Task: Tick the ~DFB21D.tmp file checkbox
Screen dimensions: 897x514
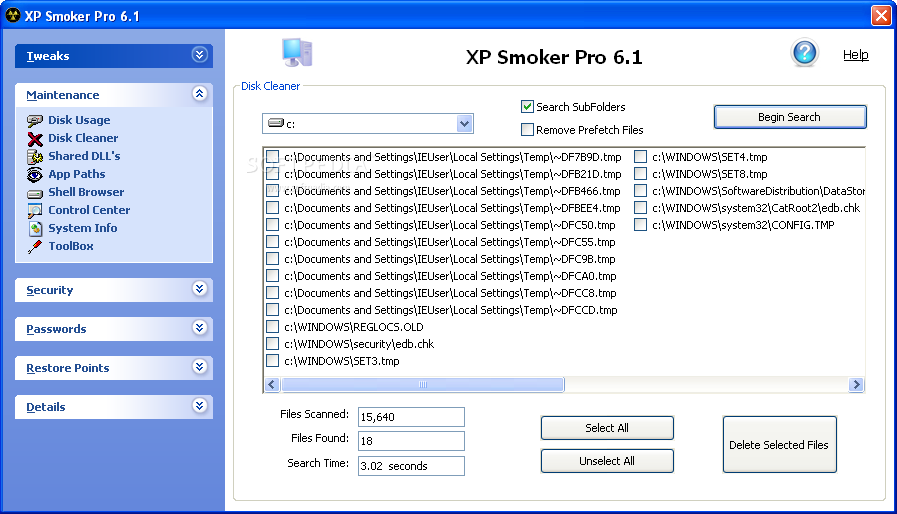Action: (273, 173)
